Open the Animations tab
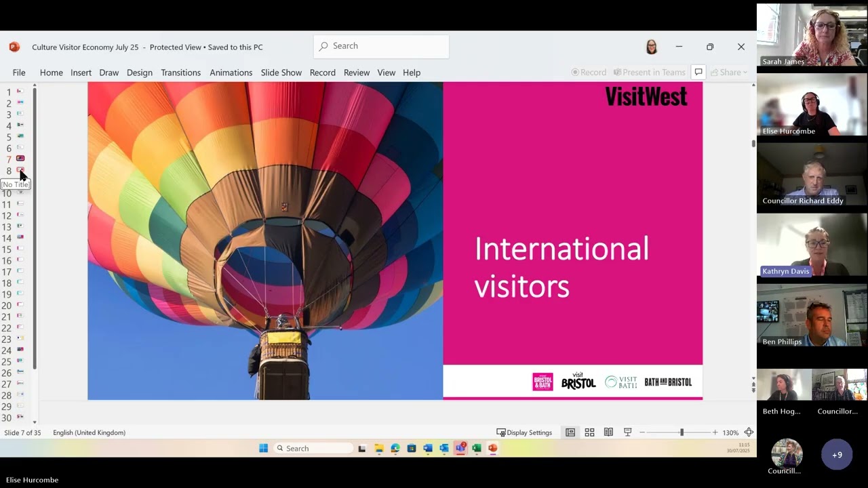 tap(231, 73)
